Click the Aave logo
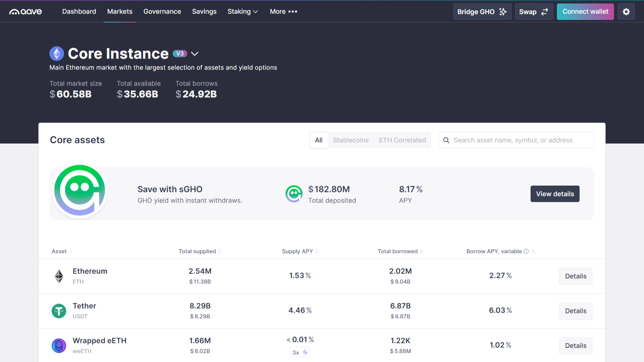This screenshot has height=362, width=644. (26, 12)
